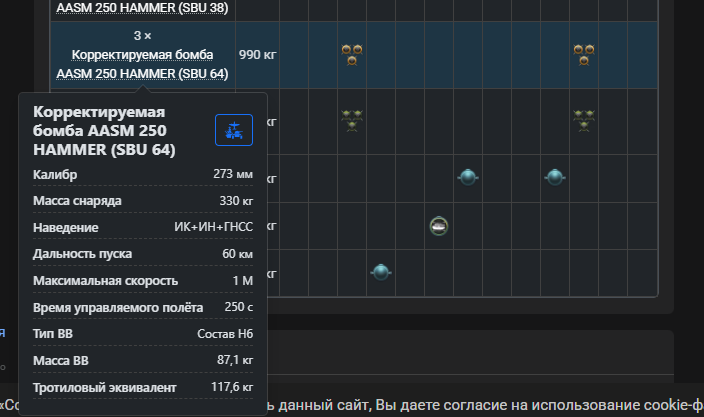Choose the single teal pod icon in the bottom row
This screenshot has width=704, height=417.
[380, 271]
